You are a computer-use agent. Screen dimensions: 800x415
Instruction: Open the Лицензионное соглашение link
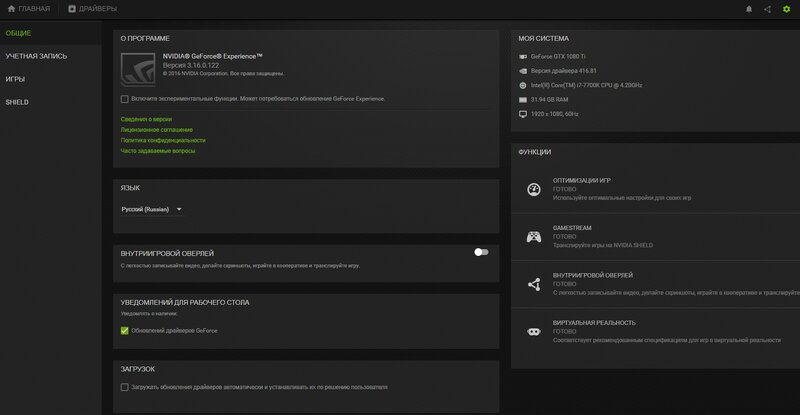(x=157, y=130)
